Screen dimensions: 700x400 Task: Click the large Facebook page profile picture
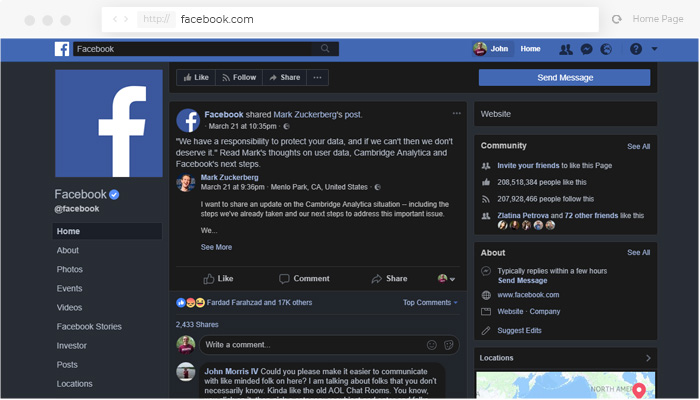tap(109, 123)
